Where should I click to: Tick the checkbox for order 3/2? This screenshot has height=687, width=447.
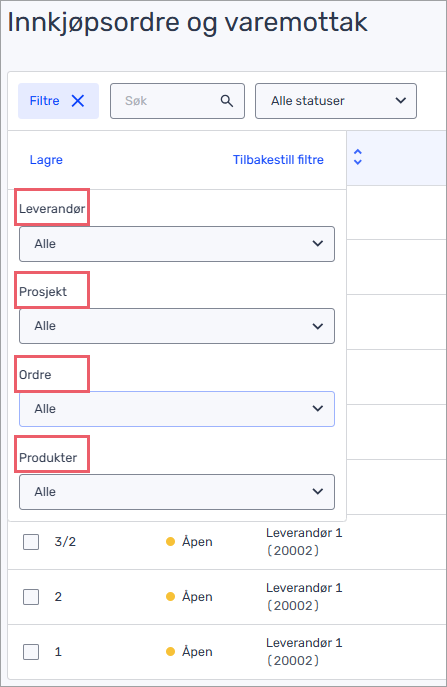[x=31, y=542]
